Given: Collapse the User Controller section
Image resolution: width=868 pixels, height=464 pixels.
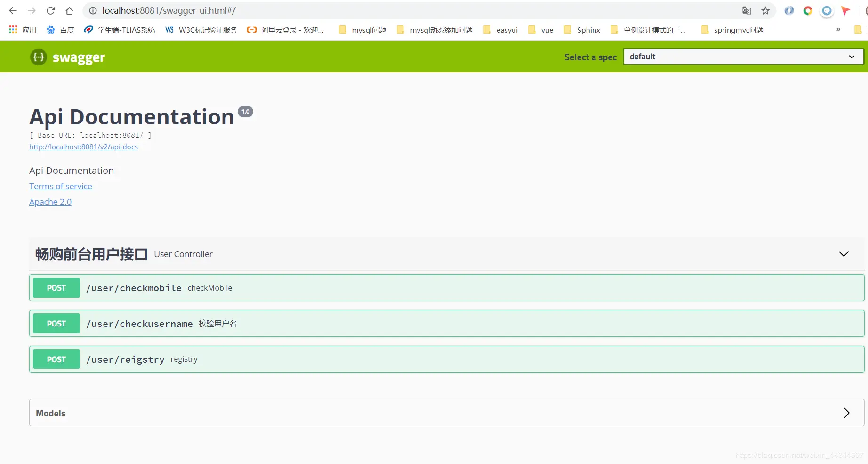Looking at the screenshot, I should click(844, 254).
